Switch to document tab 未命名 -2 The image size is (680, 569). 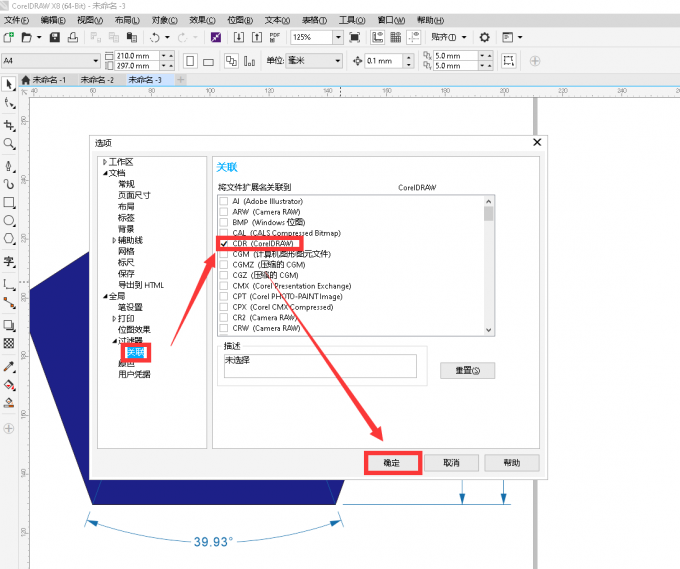coord(97,80)
